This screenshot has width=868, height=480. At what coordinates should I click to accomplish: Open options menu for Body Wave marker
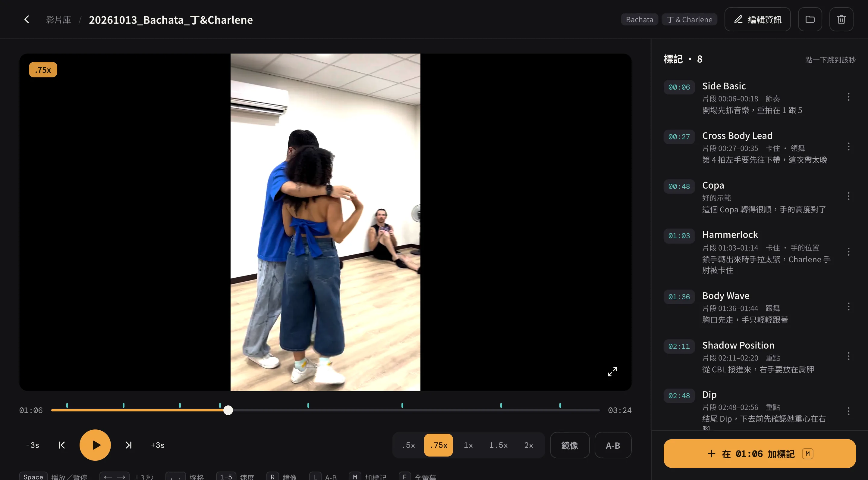point(848,307)
